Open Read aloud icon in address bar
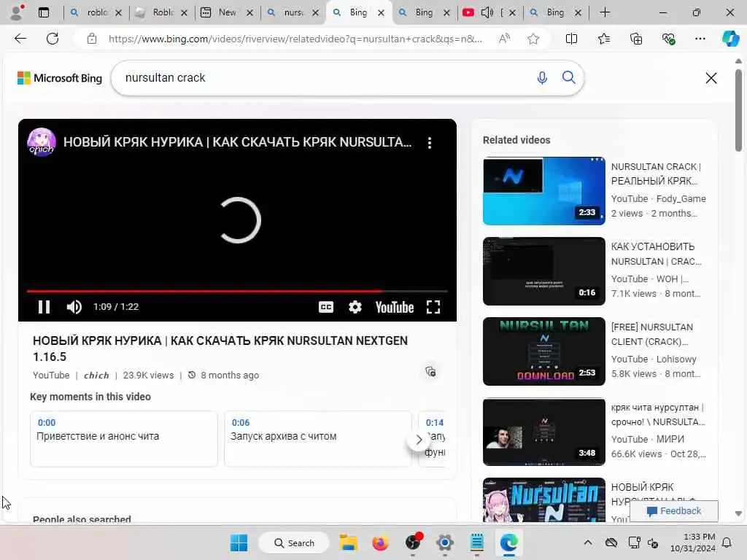Viewport: 747px width, 560px height. tap(504, 39)
